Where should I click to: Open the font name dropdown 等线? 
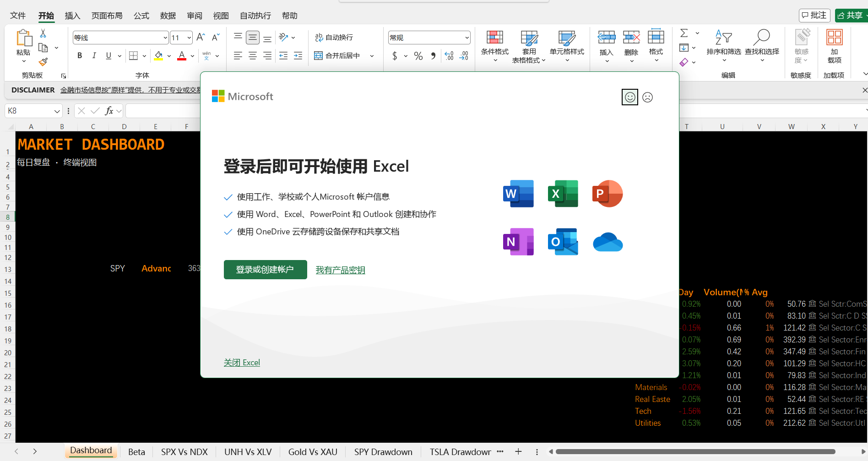click(x=165, y=38)
